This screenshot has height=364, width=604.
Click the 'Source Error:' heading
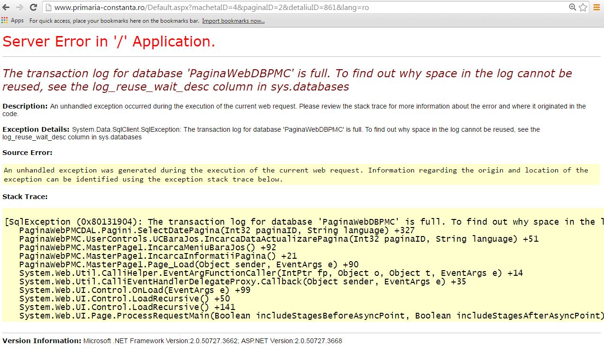27,153
